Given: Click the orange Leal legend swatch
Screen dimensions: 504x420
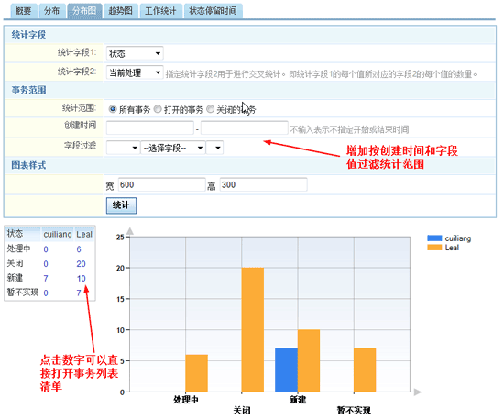Looking at the screenshot, I should point(434,248).
